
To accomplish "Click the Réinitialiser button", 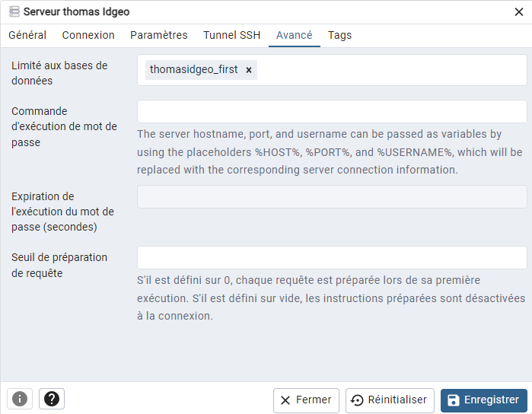I will 390,400.
